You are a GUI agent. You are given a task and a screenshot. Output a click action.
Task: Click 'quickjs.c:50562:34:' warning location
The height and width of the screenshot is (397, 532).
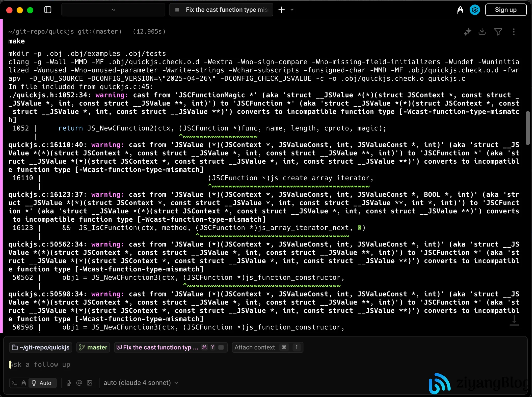coord(48,244)
